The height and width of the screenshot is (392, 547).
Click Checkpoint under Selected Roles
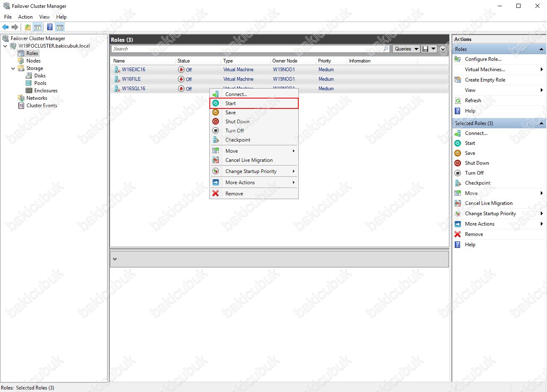[x=477, y=183]
